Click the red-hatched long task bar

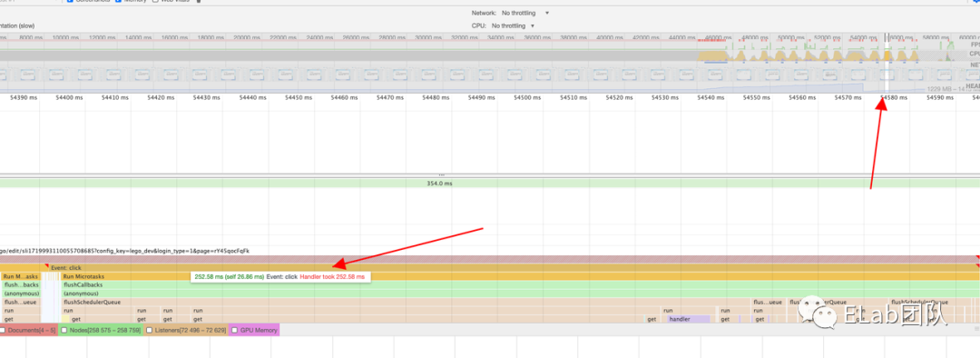click(490, 259)
